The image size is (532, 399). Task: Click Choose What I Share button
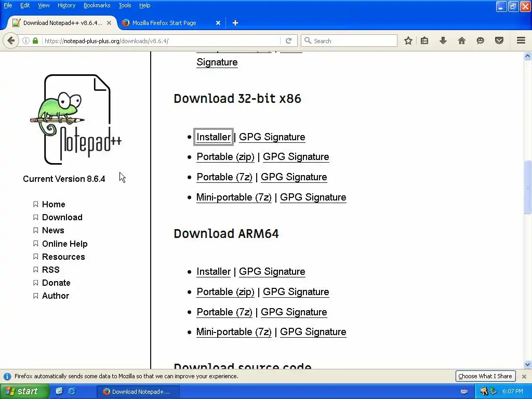coord(485,376)
